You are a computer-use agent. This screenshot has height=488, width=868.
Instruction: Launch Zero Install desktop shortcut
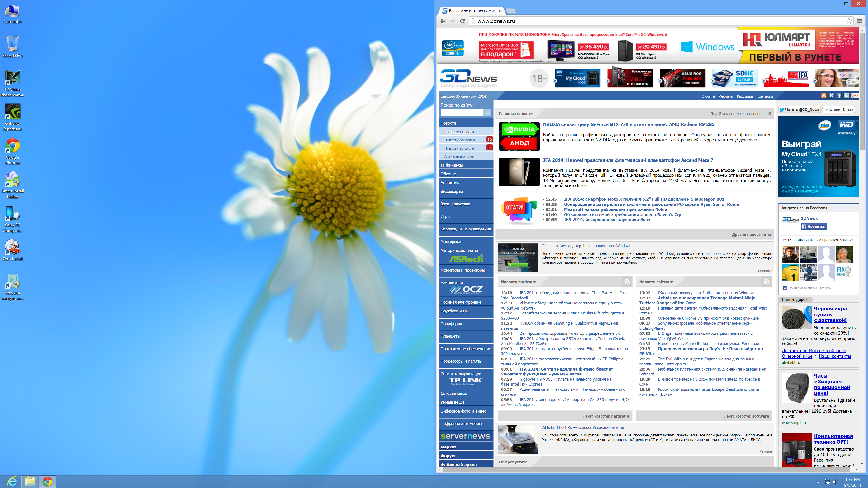click(x=12, y=250)
